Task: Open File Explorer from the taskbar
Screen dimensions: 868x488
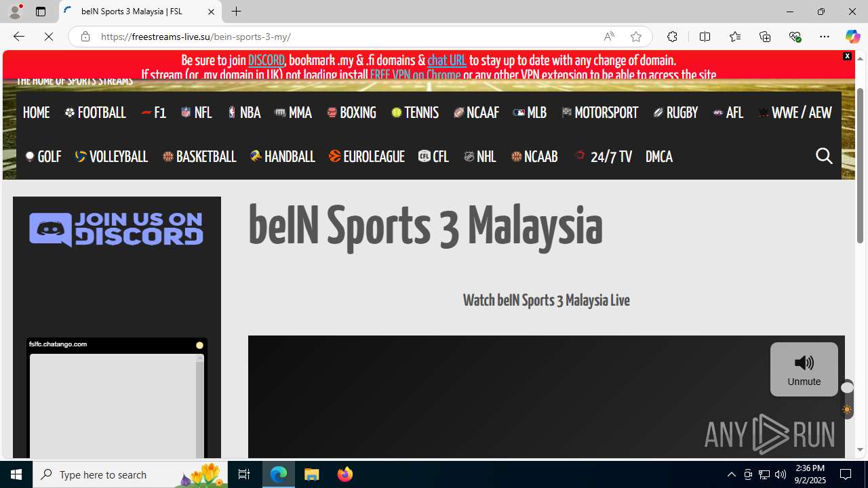Action: pyautogui.click(x=312, y=474)
